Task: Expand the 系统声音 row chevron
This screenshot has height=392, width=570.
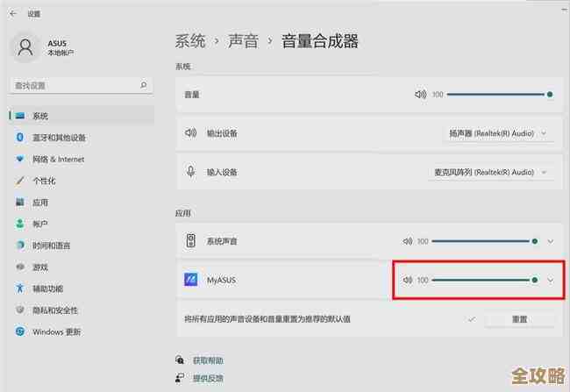Action: pyautogui.click(x=551, y=241)
